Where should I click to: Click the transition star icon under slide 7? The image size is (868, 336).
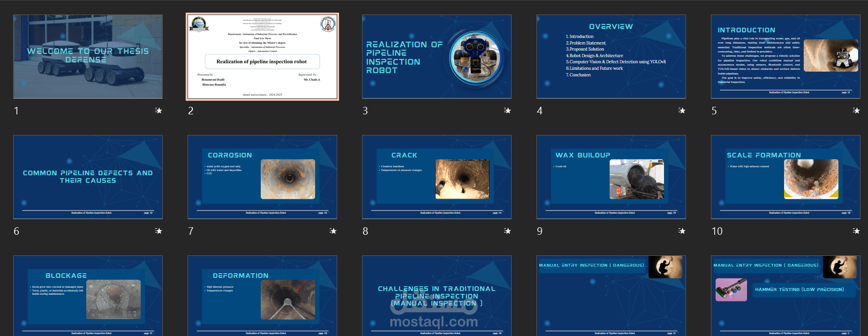pyautogui.click(x=333, y=231)
